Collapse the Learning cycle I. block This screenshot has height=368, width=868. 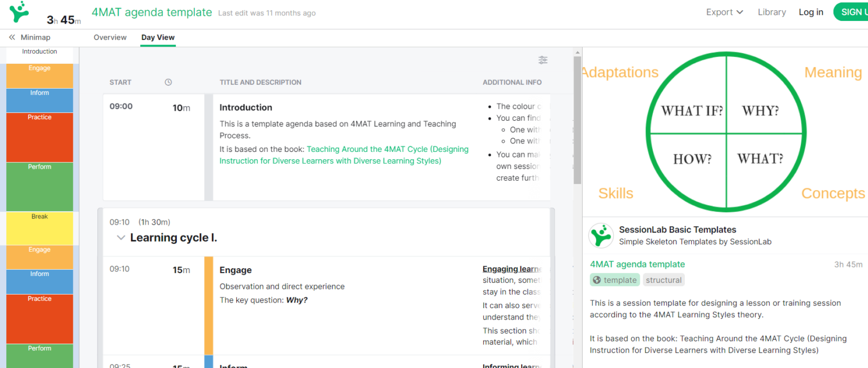[121, 238]
